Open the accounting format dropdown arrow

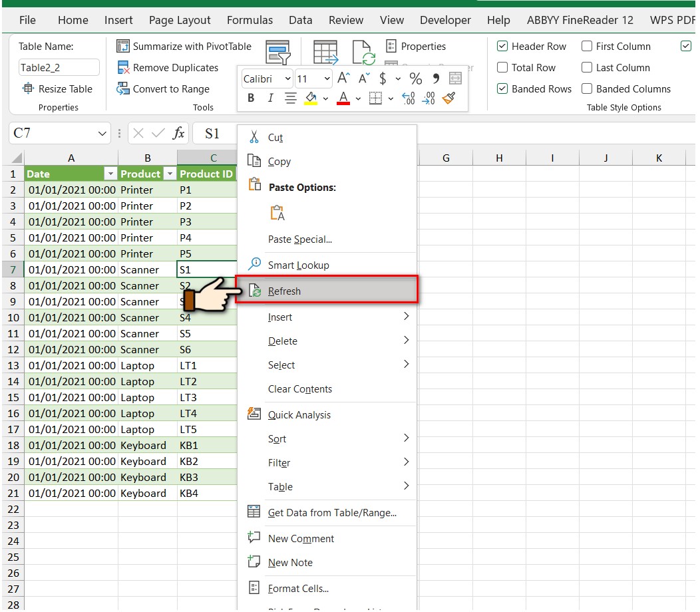(x=398, y=78)
